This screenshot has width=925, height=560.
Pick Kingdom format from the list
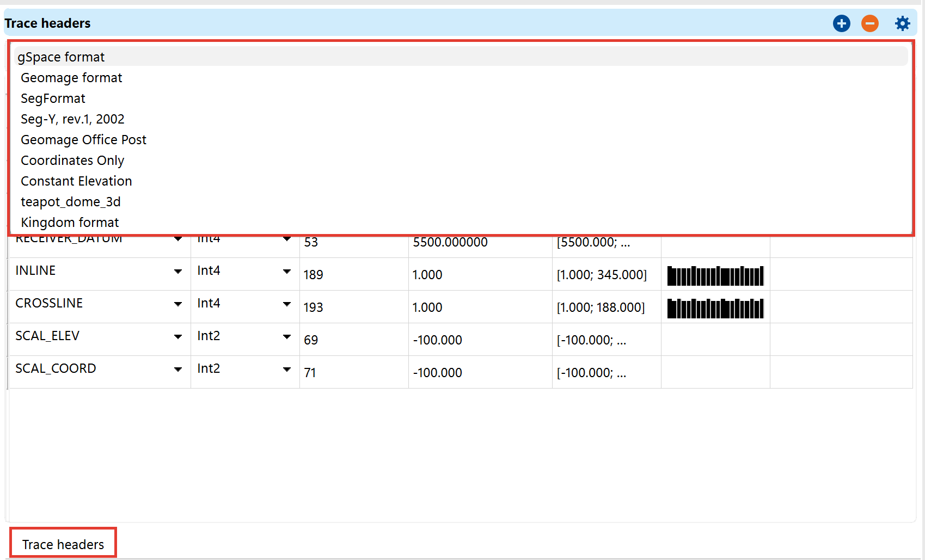(x=69, y=223)
